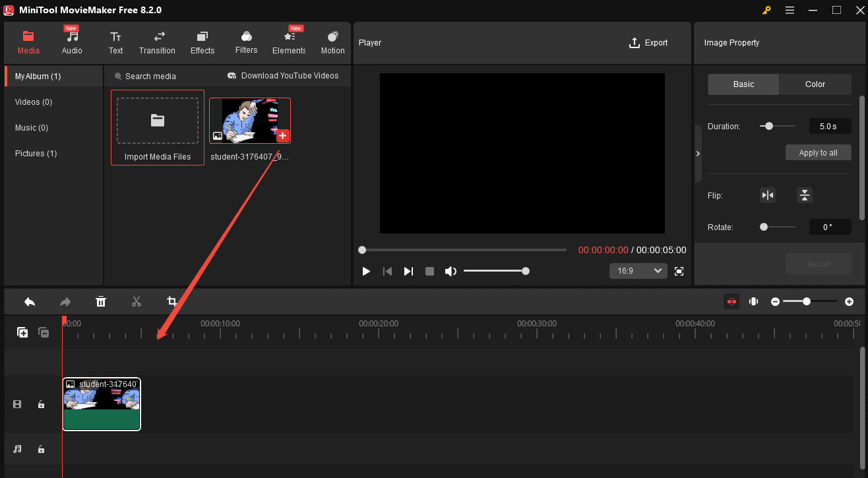Flip image horizontally
The width and height of the screenshot is (868, 478).
(x=767, y=195)
